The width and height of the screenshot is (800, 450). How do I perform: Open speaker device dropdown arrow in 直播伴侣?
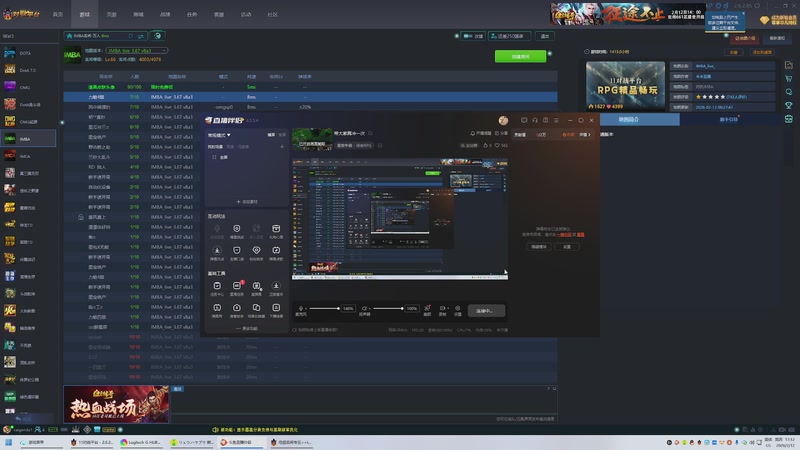click(x=369, y=308)
